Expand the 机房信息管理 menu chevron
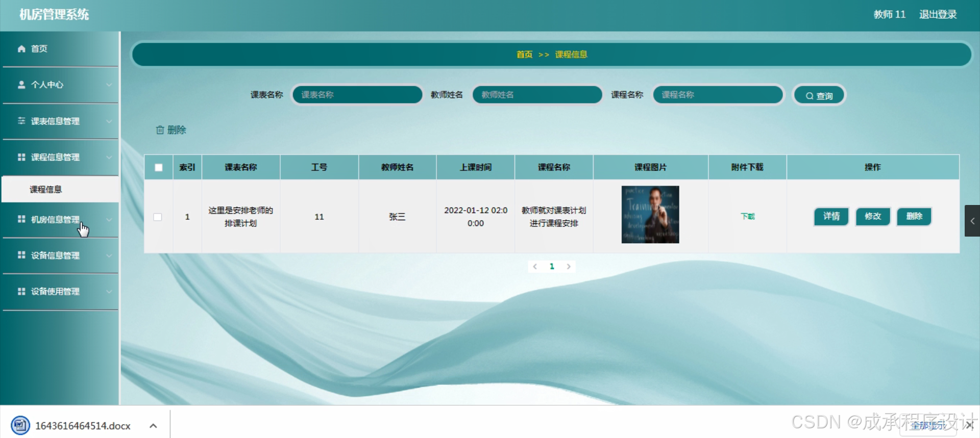Screen dimensions: 980x438 109,219
